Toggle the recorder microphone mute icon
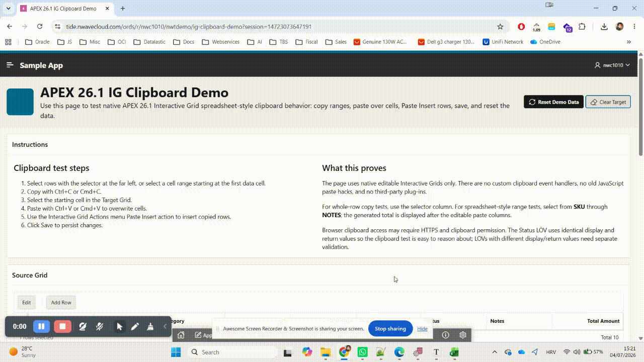 (x=100, y=326)
